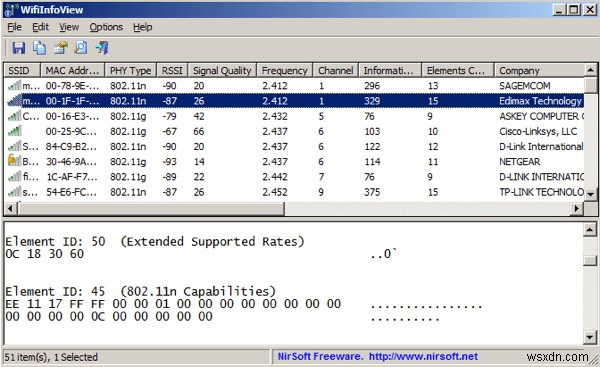
Task: Click lock icon in NETGEAR row
Action: pyautogui.click(x=15, y=161)
